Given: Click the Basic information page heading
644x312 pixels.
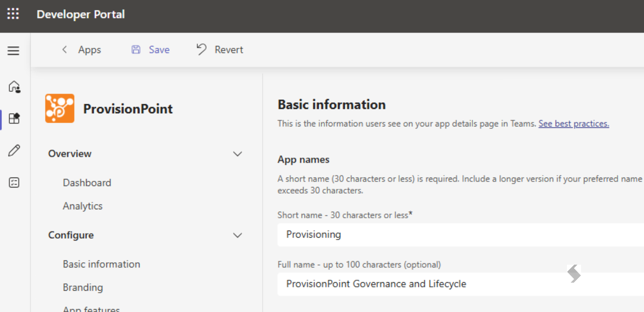Looking at the screenshot, I should 332,105.
